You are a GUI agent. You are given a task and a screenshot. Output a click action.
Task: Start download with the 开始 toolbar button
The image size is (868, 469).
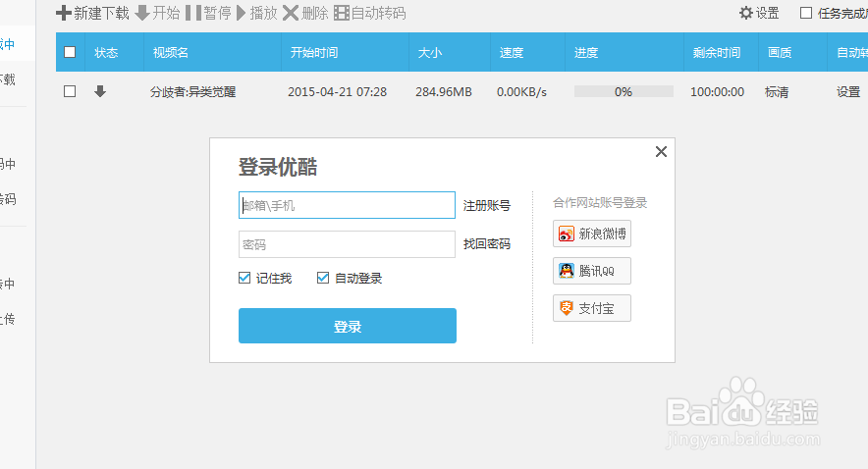click(158, 13)
